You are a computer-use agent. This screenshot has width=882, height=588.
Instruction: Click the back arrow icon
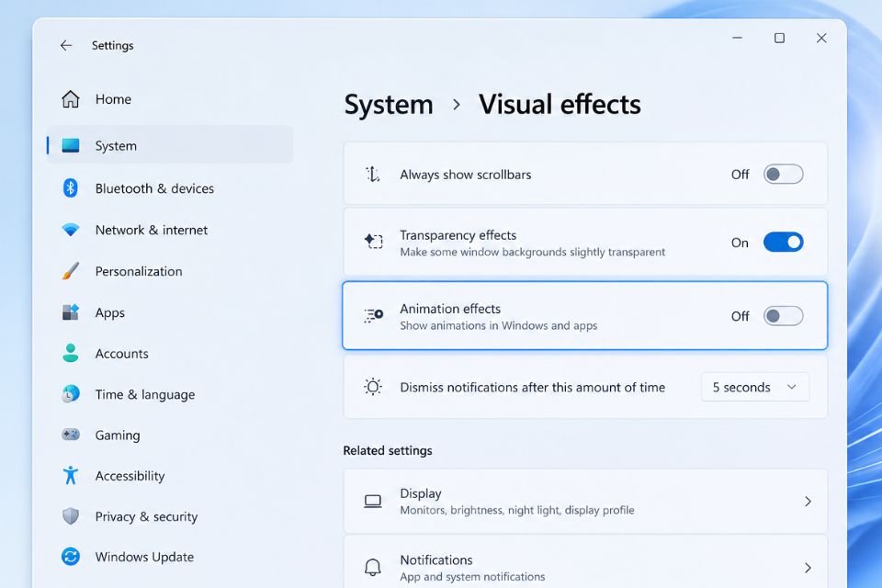[x=66, y=45]
